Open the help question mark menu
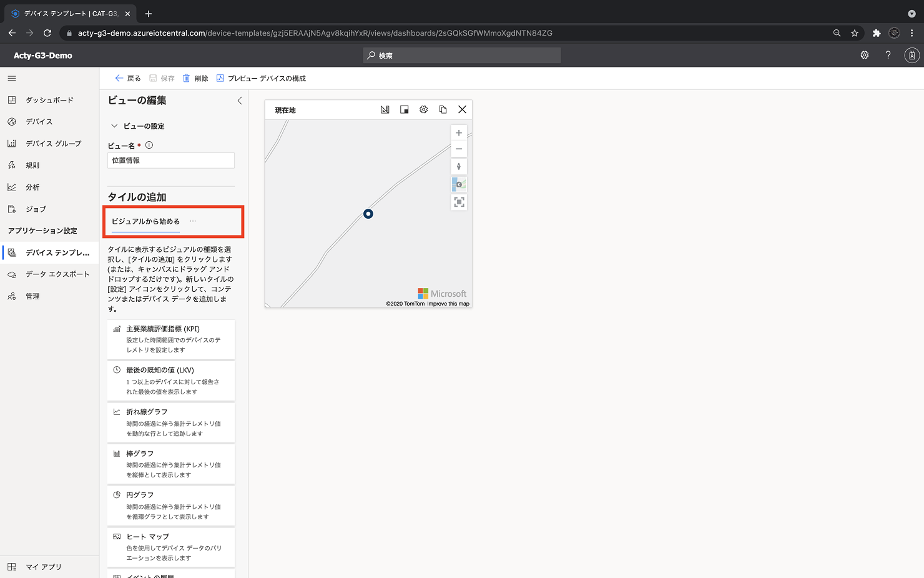The height and width of the screenshot is (578, 924). click(x=888, y=56)
